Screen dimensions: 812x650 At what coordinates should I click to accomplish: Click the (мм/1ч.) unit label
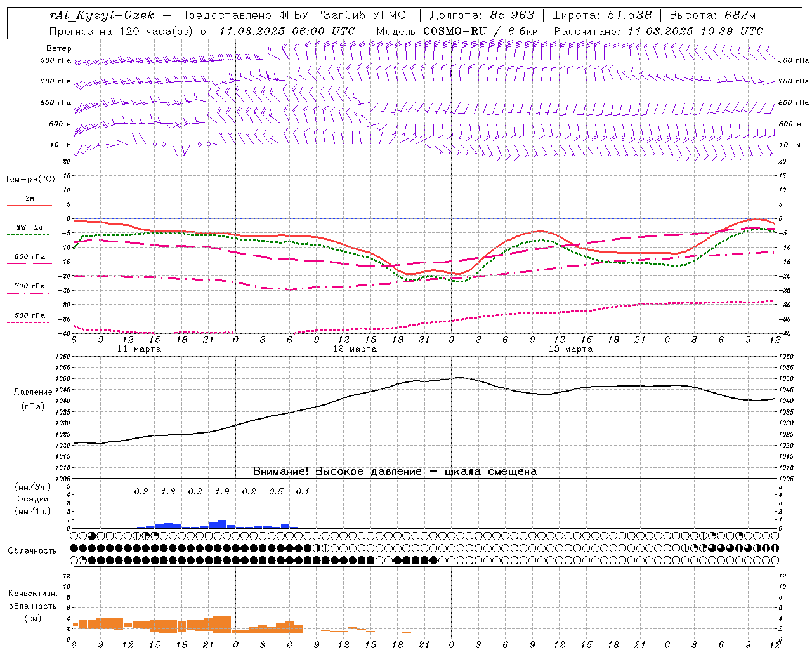coord(33,511)
